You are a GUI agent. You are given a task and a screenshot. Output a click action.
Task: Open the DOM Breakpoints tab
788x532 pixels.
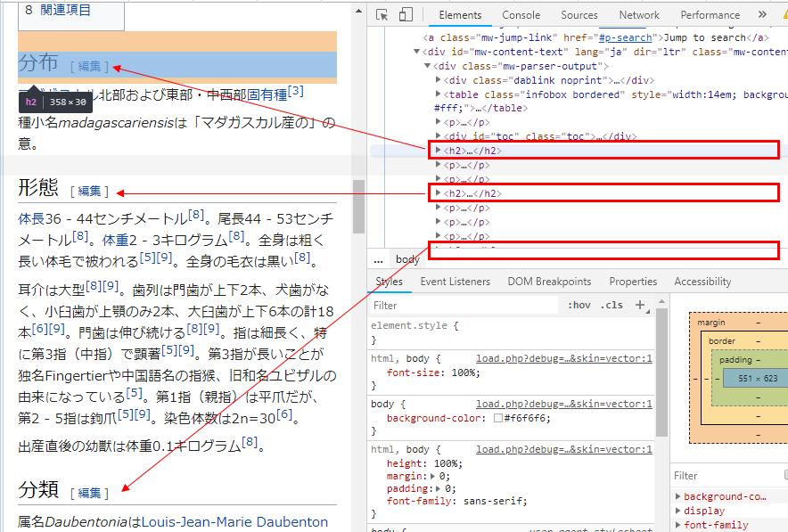click(x=549, y=282)
